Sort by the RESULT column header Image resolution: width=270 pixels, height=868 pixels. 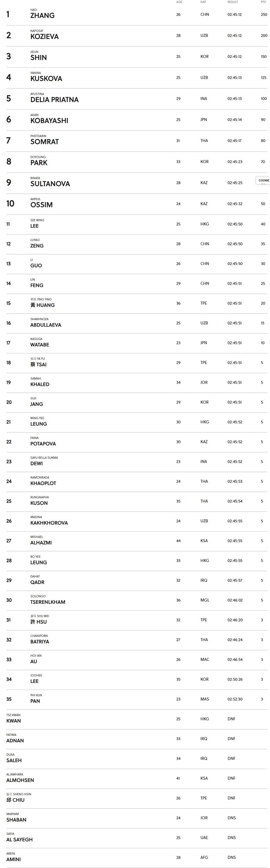coord(233,2)
